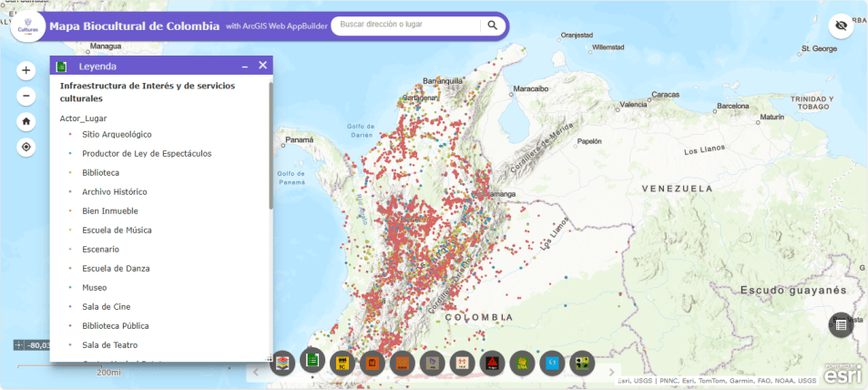
Task: Click the My Location button
Action: pyautogui.click(x=26, y=147)
